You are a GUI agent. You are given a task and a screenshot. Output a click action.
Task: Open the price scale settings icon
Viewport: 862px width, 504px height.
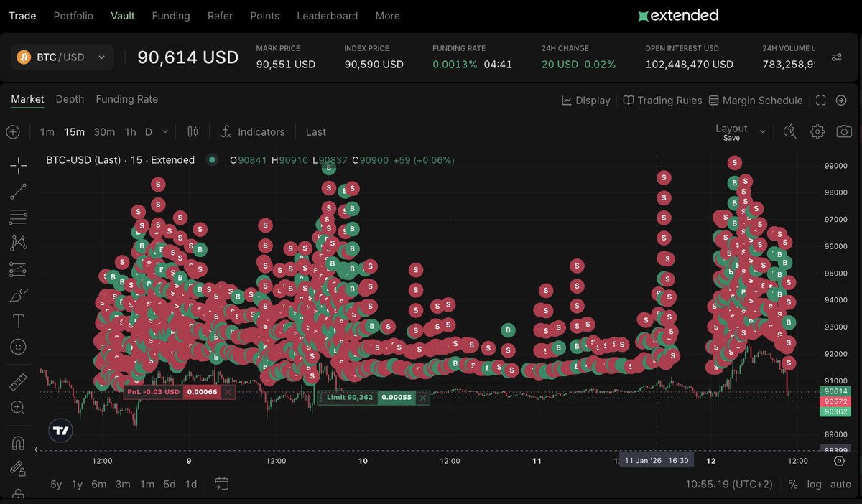839,461
